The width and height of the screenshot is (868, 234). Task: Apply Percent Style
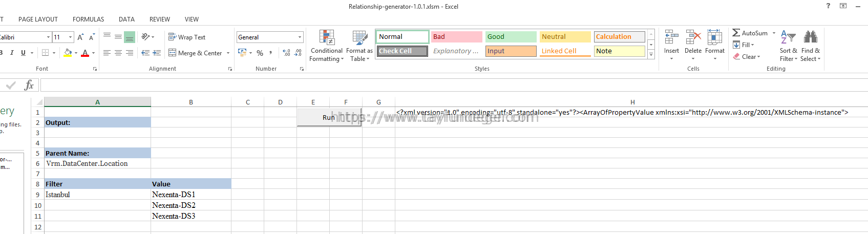coord(260,53)
